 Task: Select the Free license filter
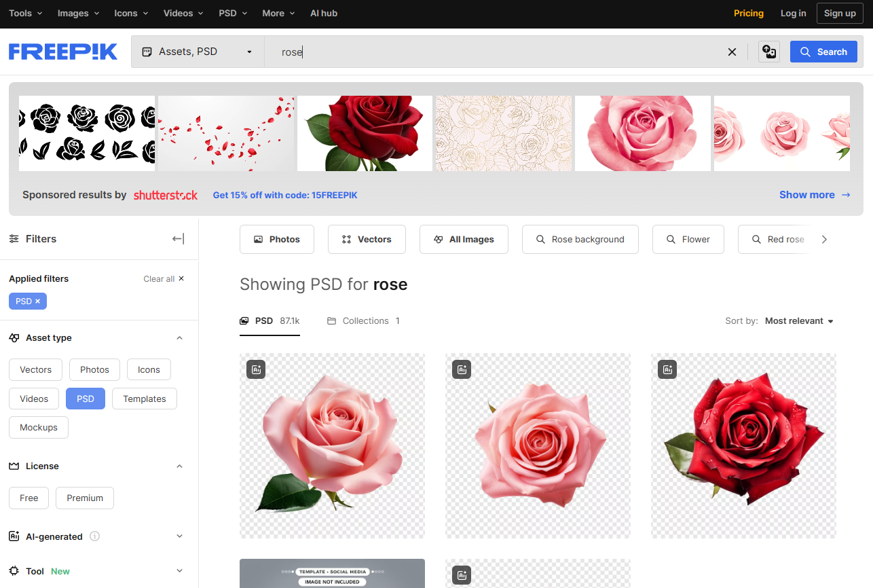(29, 498)
